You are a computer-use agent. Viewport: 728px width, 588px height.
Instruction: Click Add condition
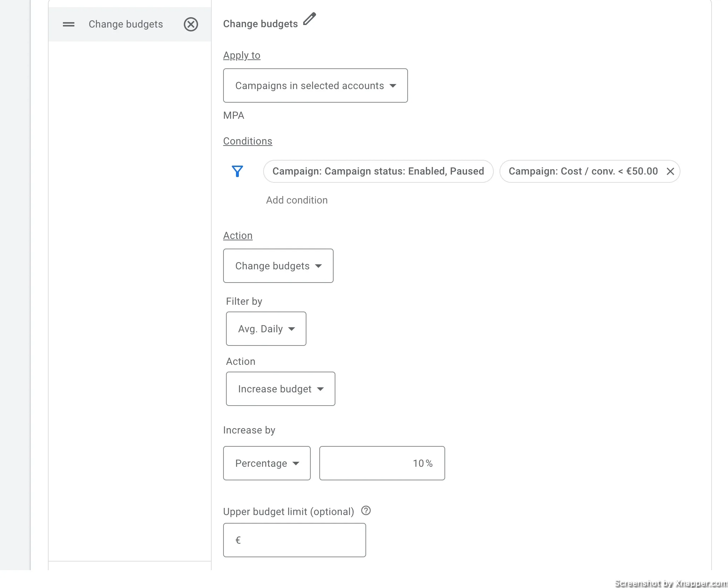297,200
